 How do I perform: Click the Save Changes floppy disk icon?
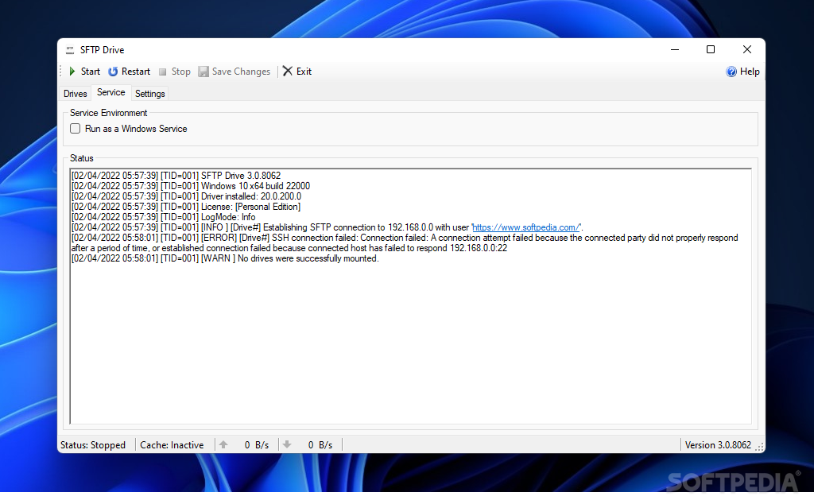click(x=203, y=71)
